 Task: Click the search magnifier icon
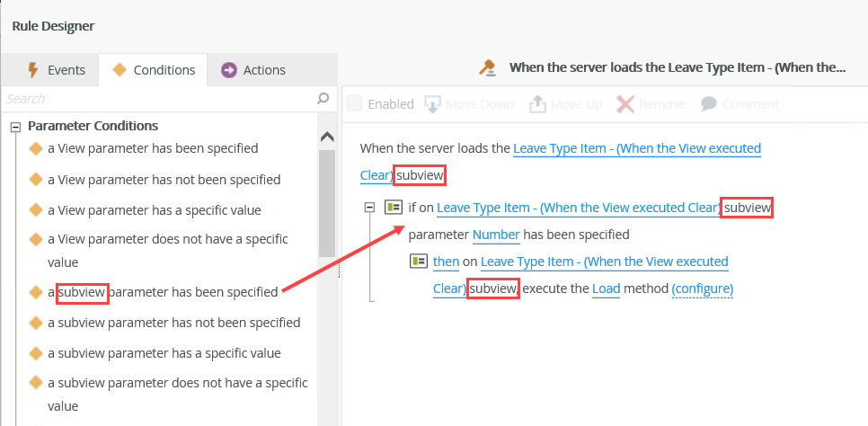pyautogui.click(x=323, y=98)
